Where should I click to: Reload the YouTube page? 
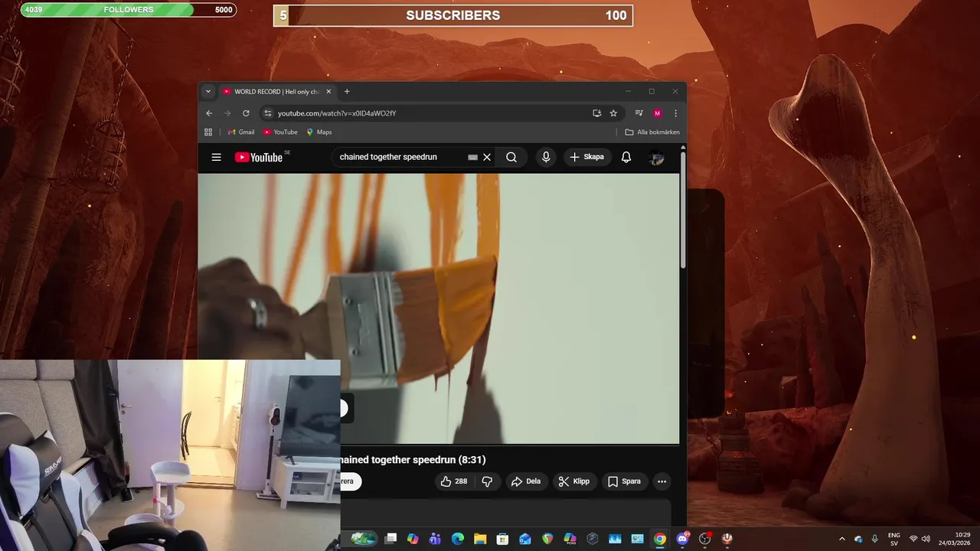coord(246,113)
